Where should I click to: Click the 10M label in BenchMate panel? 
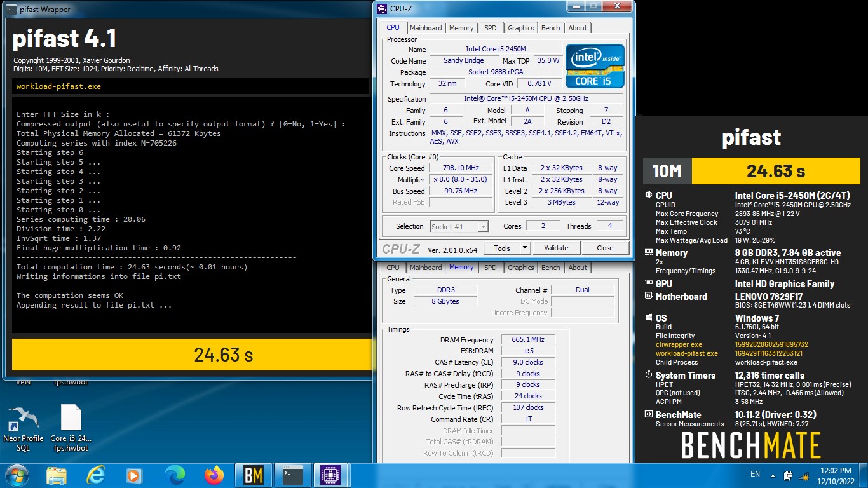point(667,171)
